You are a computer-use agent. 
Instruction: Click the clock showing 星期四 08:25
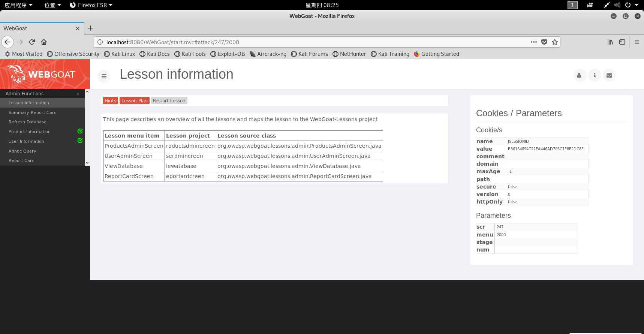tap(322, 5)
